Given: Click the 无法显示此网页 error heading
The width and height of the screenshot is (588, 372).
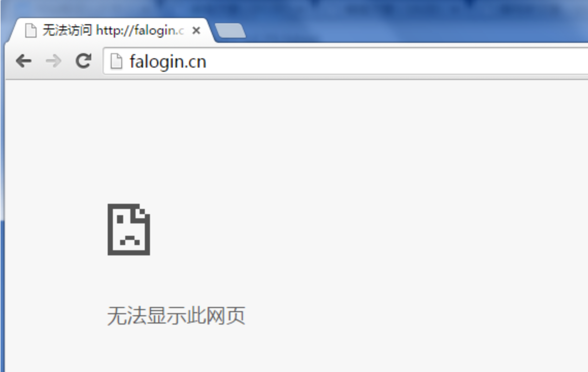Looking at the screenshot, I should (x=176, y=315).
